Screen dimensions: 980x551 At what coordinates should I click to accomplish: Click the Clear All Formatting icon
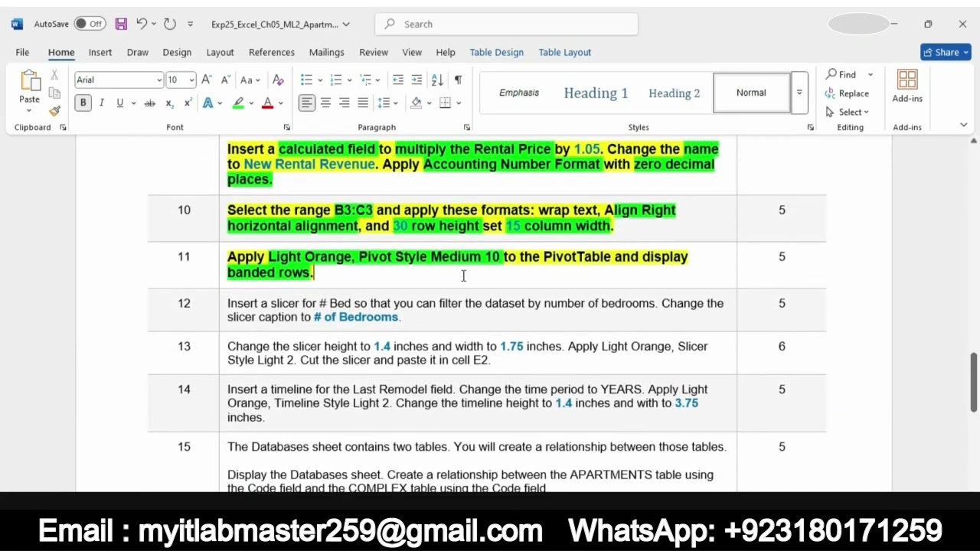[279, 80]
